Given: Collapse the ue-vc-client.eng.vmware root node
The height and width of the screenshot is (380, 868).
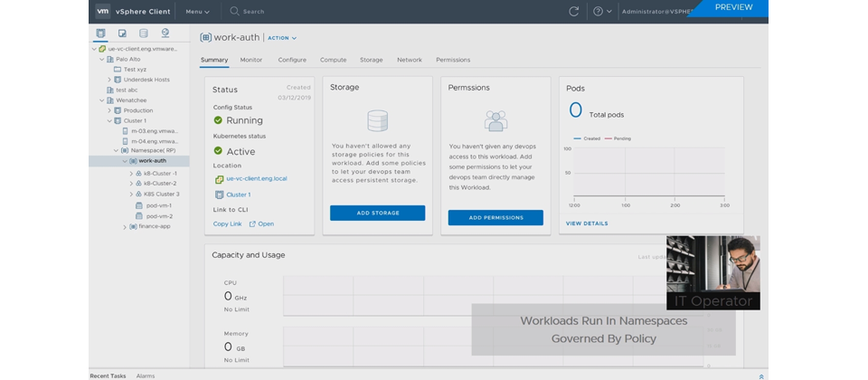Looking at the screenshot, I should 94,49.
